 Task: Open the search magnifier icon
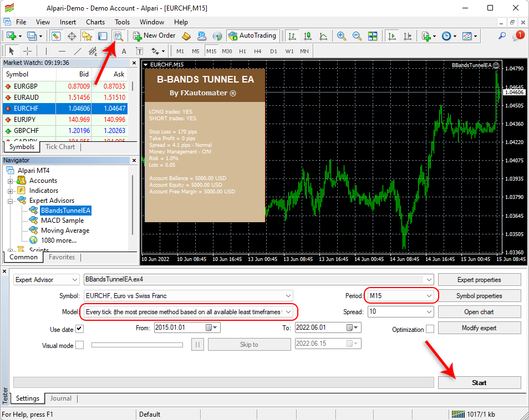coord(502,35)
